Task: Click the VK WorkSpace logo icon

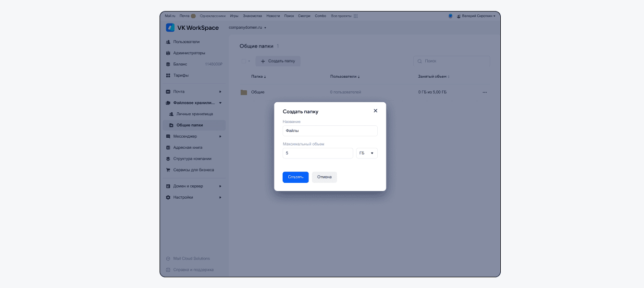Action: click(x=170, y=27)
